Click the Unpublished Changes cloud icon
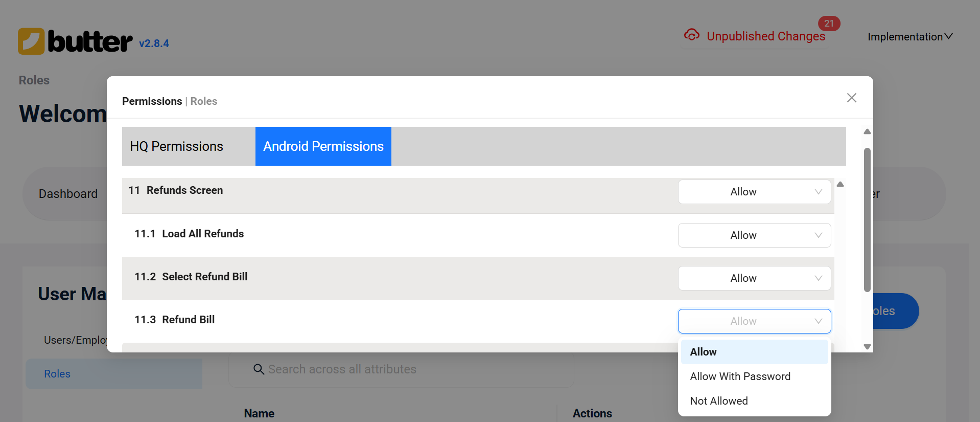The image size is (980, 422). point(691,35)
